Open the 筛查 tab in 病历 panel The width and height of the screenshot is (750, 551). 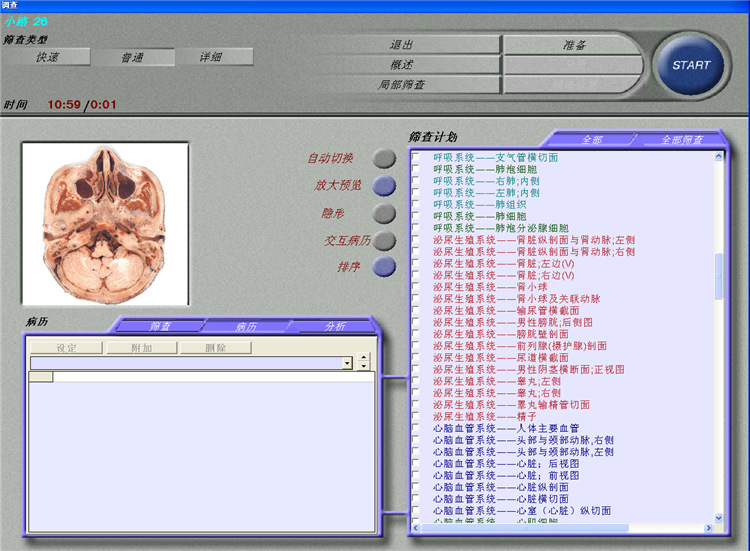pos(160,326)
